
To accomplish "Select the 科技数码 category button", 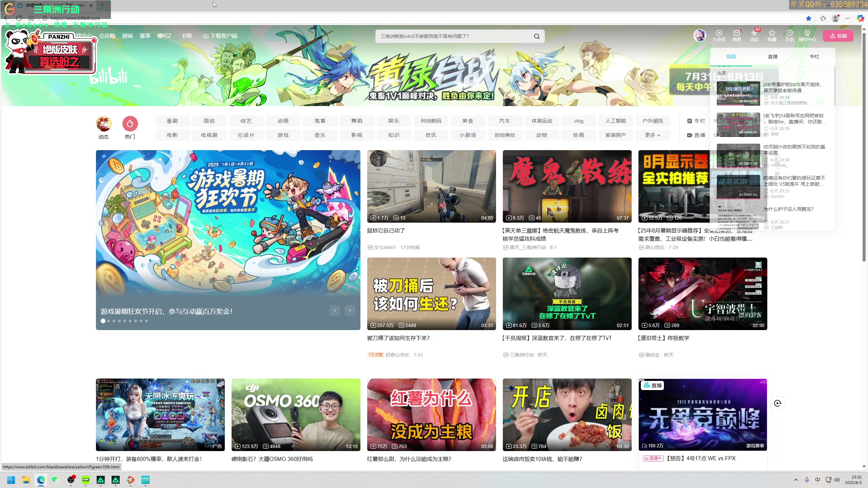I will click(x=431, y=121).
